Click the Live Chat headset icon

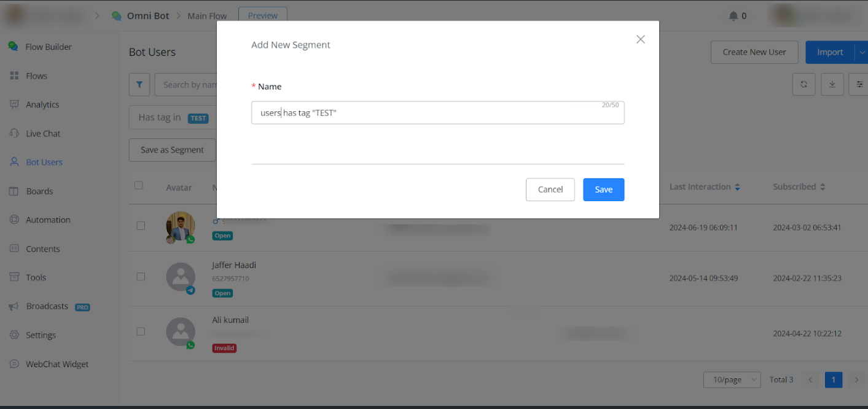(x=14, y=133)
